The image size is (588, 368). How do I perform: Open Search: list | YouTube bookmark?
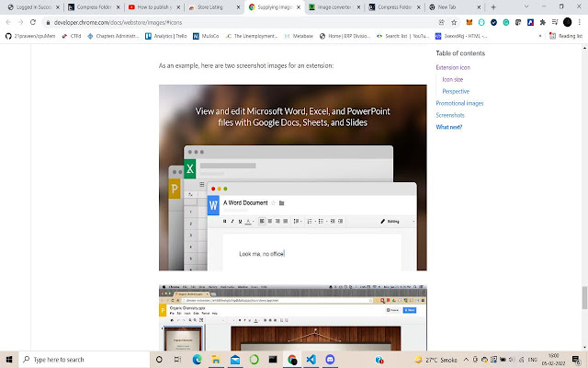(x=402, y=36)
